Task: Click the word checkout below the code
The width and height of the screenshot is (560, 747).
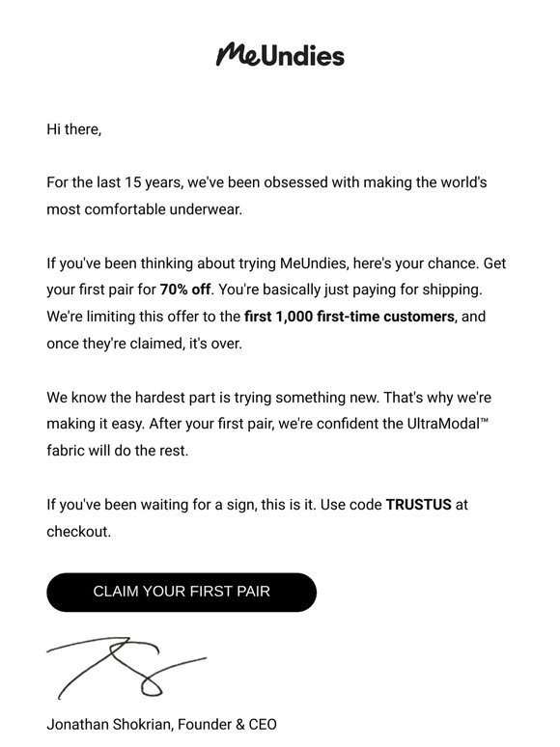Action: click(78, 531)
